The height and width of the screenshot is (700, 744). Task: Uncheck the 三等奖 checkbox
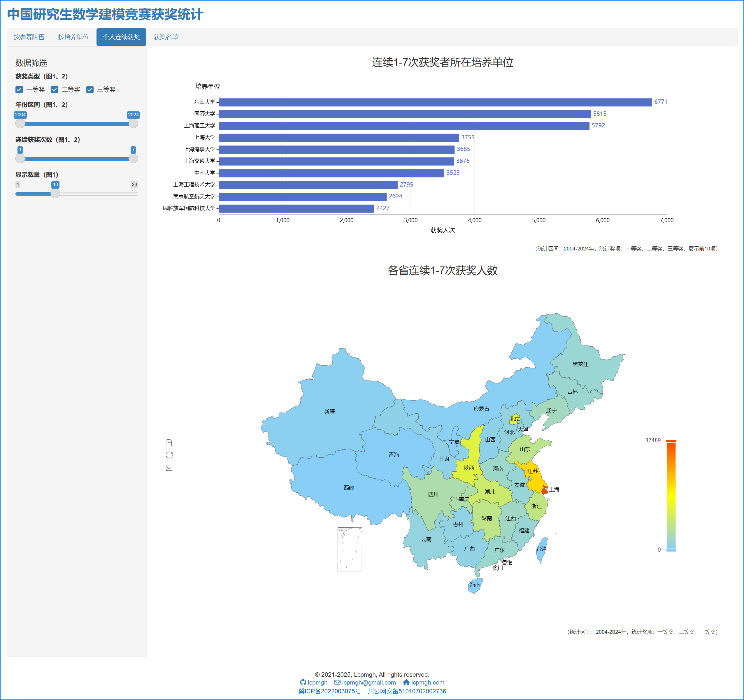click(90, 90)
